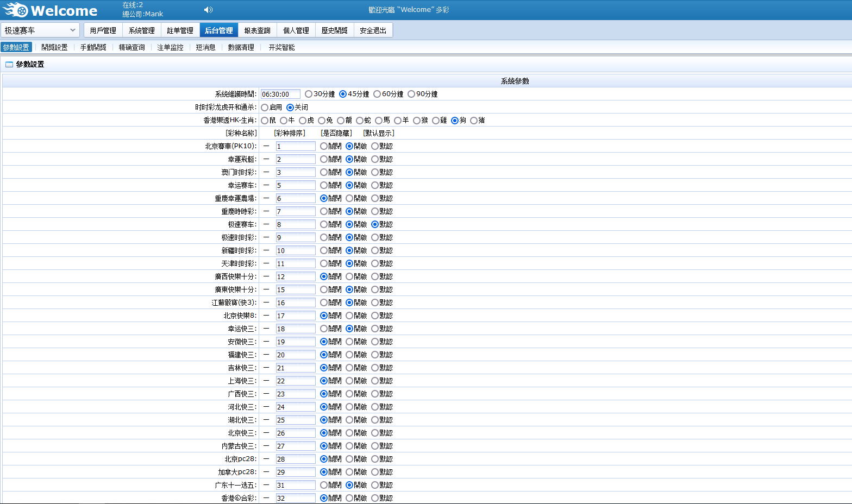Click the panel icon beside 參數設置 heading
This screenshot has height=504, width=852.
pyautogui.click(x=9, y=64)
